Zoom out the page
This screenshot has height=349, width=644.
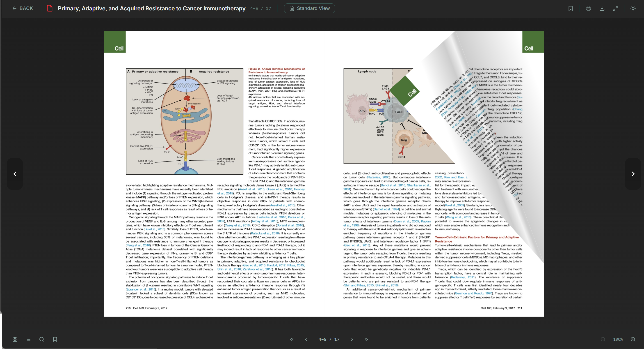pyautogui.click(x=603, y=339)
